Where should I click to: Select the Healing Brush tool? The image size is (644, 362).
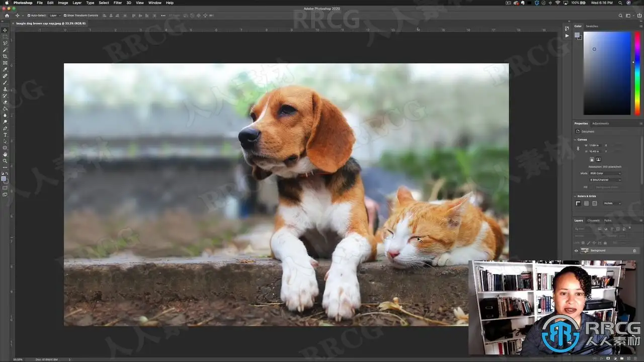click(x=5, y=76)
